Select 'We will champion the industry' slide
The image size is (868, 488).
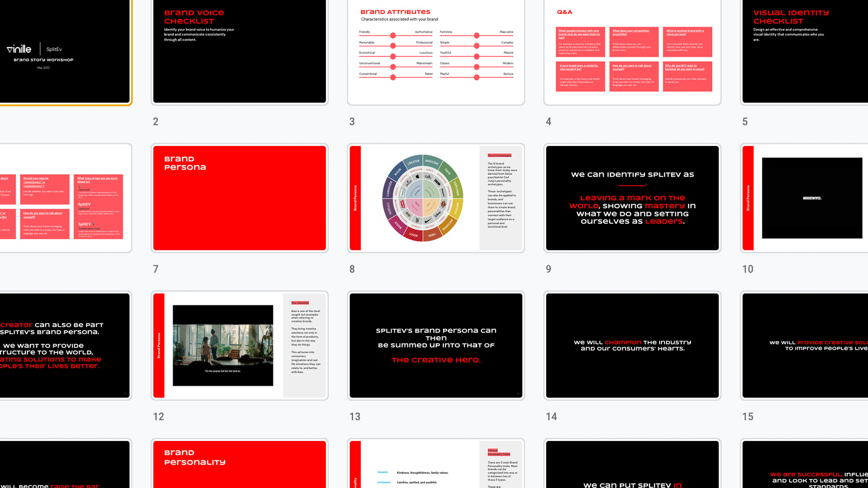(632, 345)
